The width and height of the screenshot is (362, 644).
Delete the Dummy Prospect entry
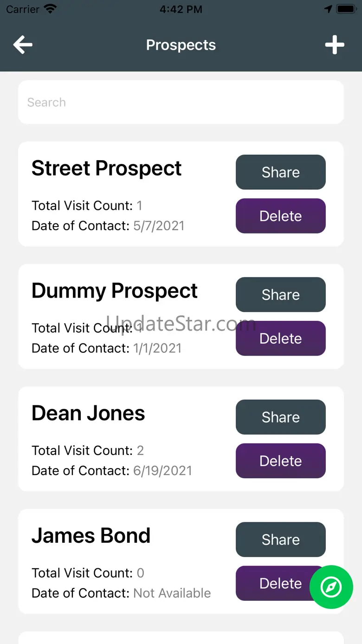(x=280, y=338)
